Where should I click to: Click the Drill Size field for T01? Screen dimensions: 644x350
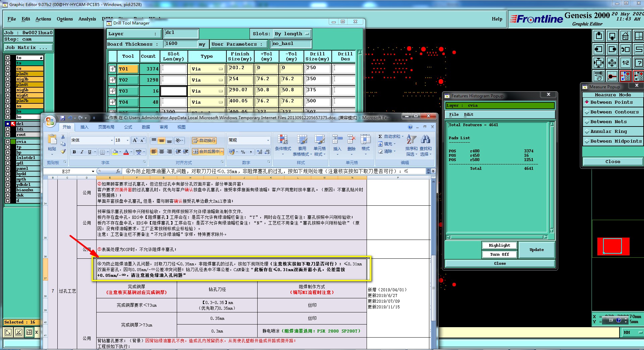(x=317, y=69)
